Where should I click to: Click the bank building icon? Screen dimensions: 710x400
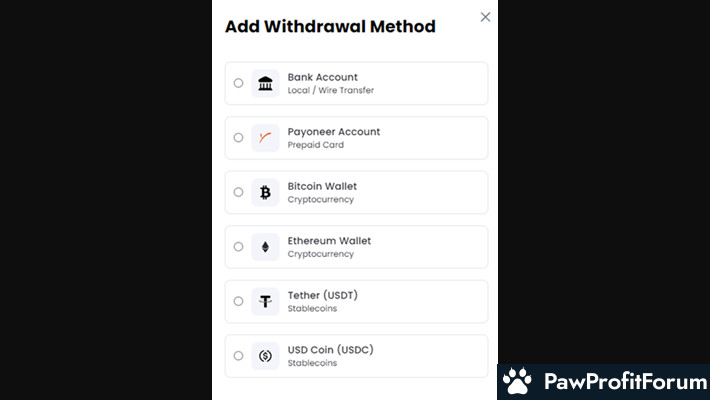point(265,83)
